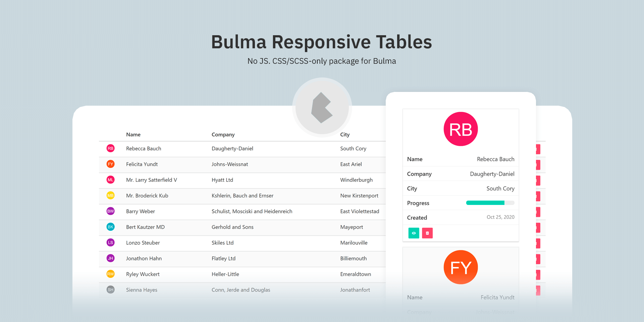Click the Skiles Ltd cell
The width and height of the screenshot is (644, 322).
tap(222, 243)
